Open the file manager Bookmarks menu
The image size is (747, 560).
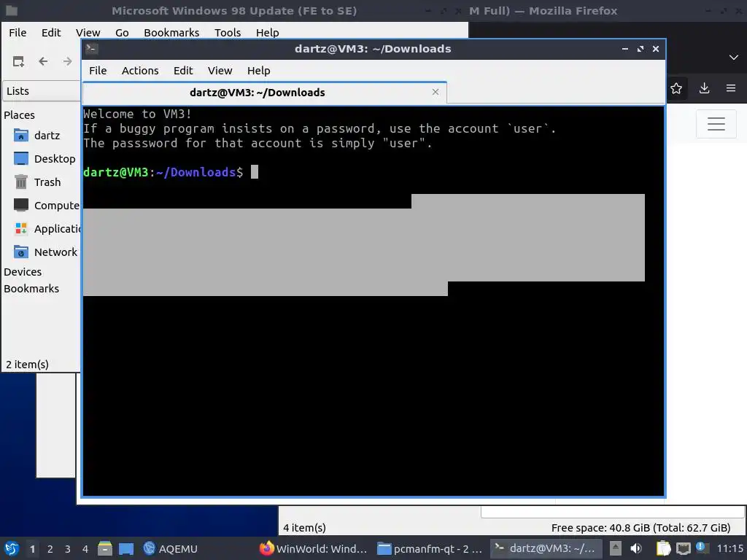pos(171,32)
